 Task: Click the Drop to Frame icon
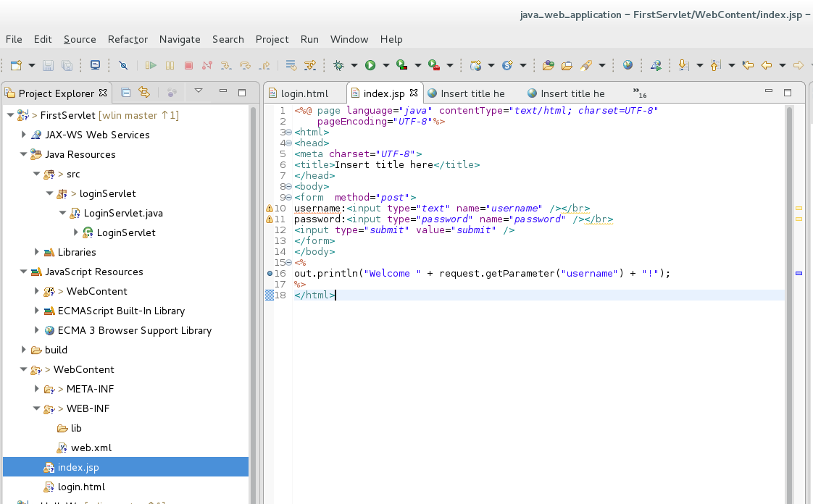291,65
